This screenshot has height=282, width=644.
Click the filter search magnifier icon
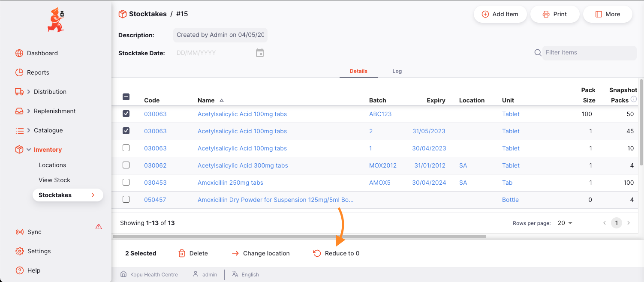click(538, 53)
